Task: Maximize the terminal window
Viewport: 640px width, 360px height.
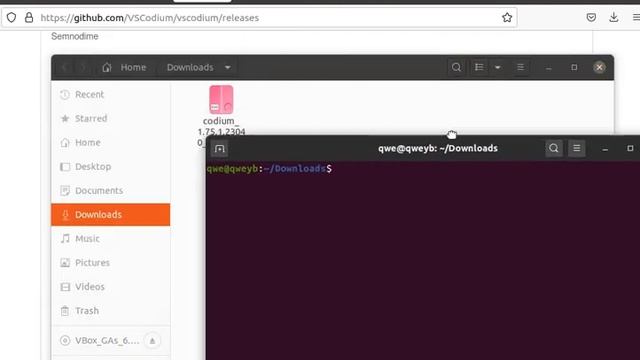Action: click(x=630, y=148)
